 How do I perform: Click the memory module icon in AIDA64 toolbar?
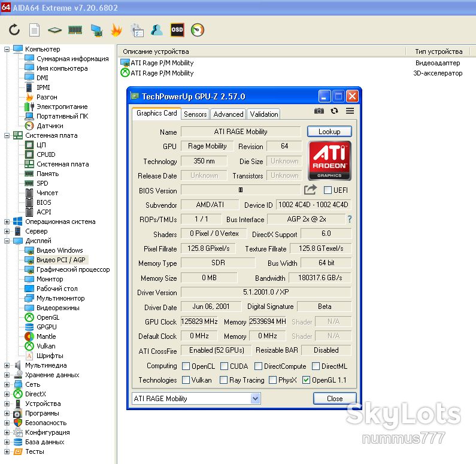(x=75, y=30)
